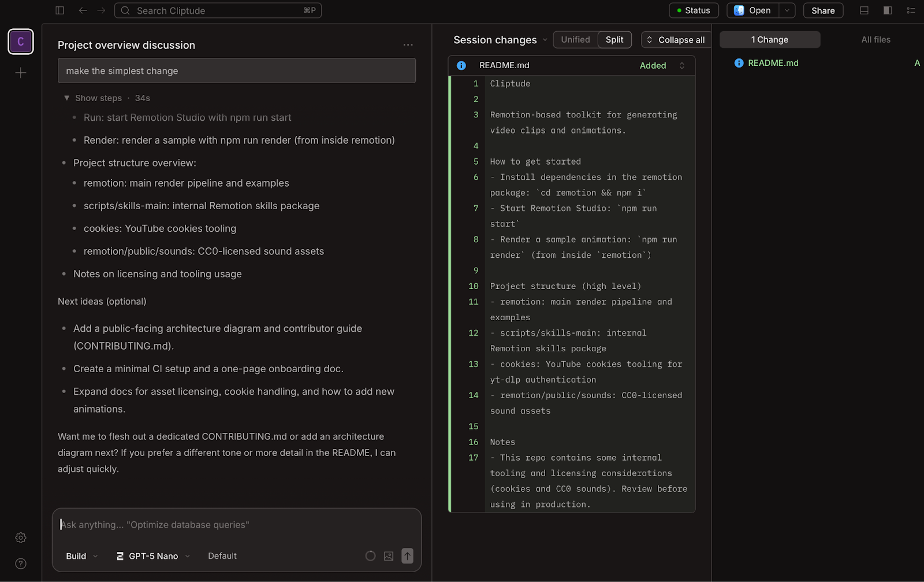
Task: Switch diff view to Unified
Action: 575,39
